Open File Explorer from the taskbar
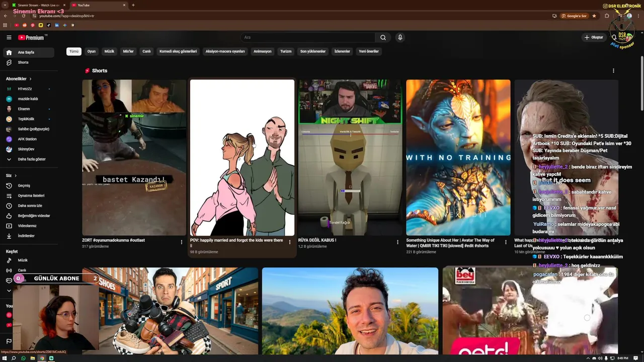644x362 pixels. 33,358
